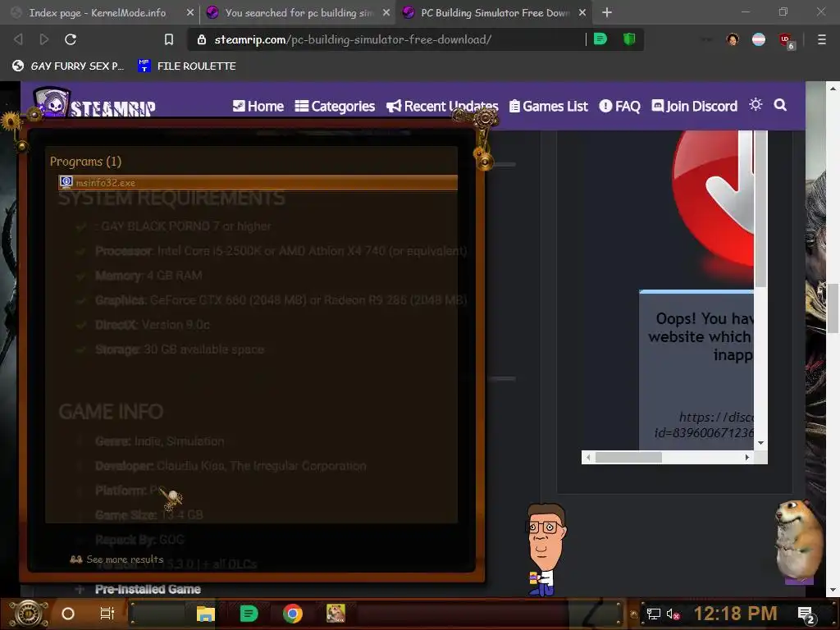The height and width of the screenshot is (630, 840).
Task: Click the muted speaker volume icon
Action: pos(673,614)
